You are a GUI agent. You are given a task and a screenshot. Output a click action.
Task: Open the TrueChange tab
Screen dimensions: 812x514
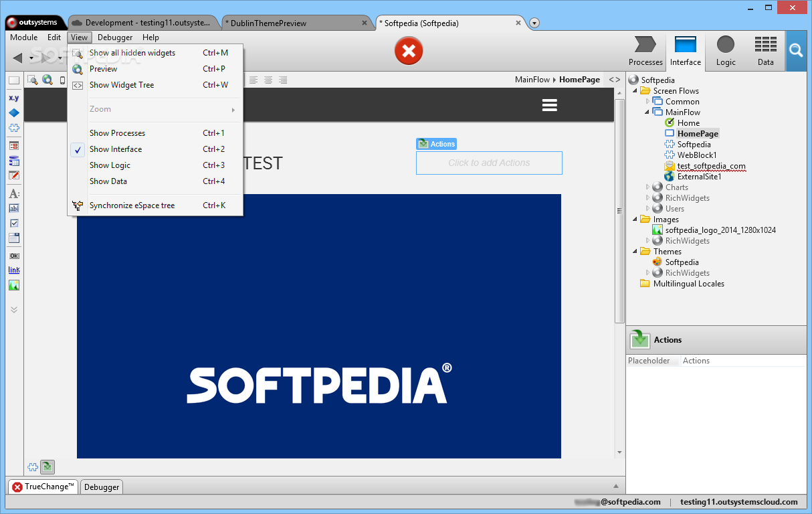click(x=43, y=487)
